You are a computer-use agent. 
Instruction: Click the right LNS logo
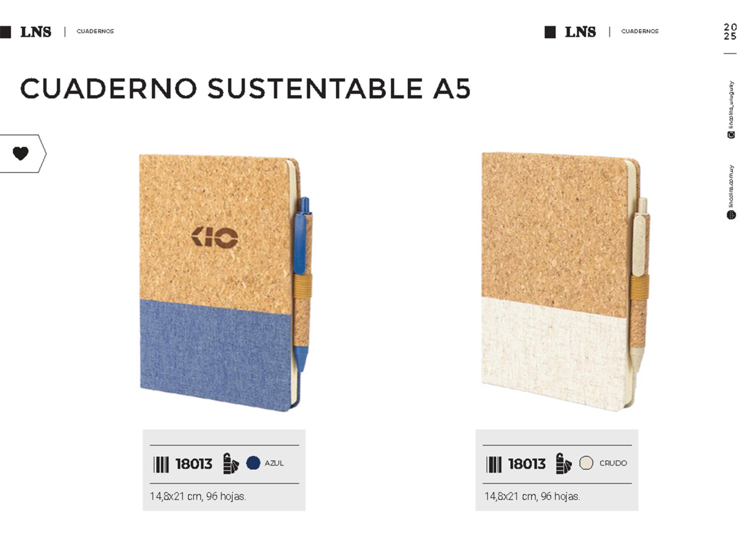(x=580, y=32)
